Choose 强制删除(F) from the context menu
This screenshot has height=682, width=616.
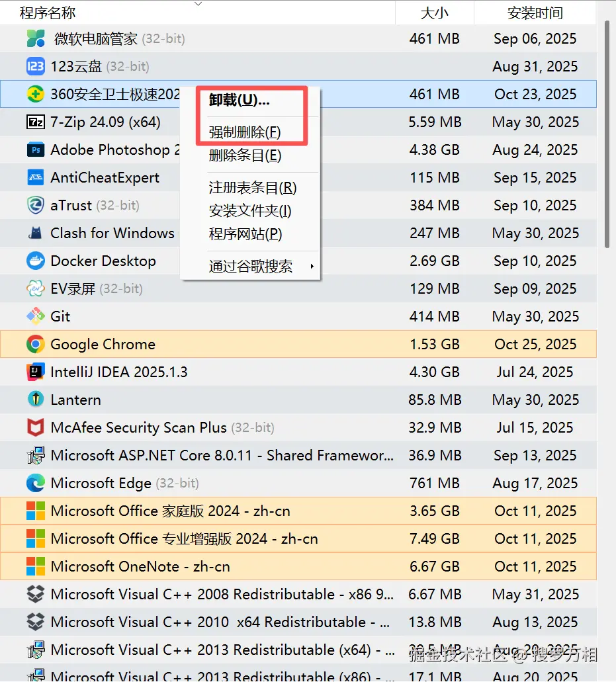(250, 132)
